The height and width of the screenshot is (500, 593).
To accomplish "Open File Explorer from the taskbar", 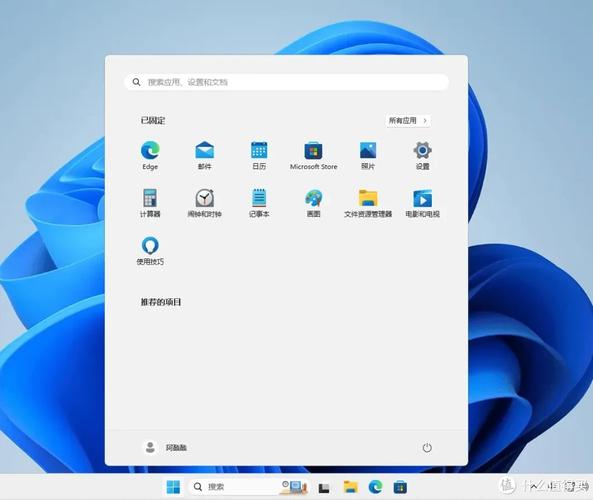I will pyautogui.click(x=350, y=487).
